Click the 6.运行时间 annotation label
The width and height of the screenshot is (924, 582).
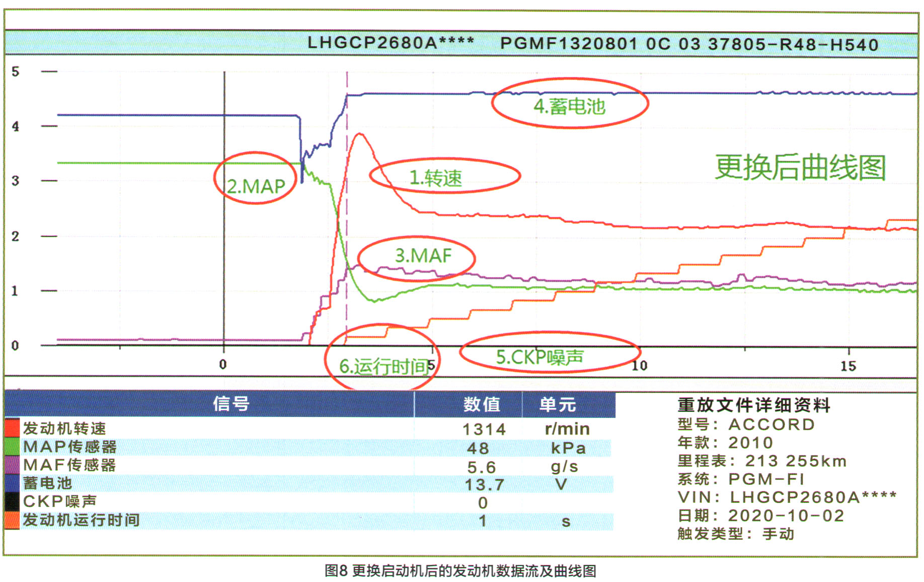[x=383, y=366]
